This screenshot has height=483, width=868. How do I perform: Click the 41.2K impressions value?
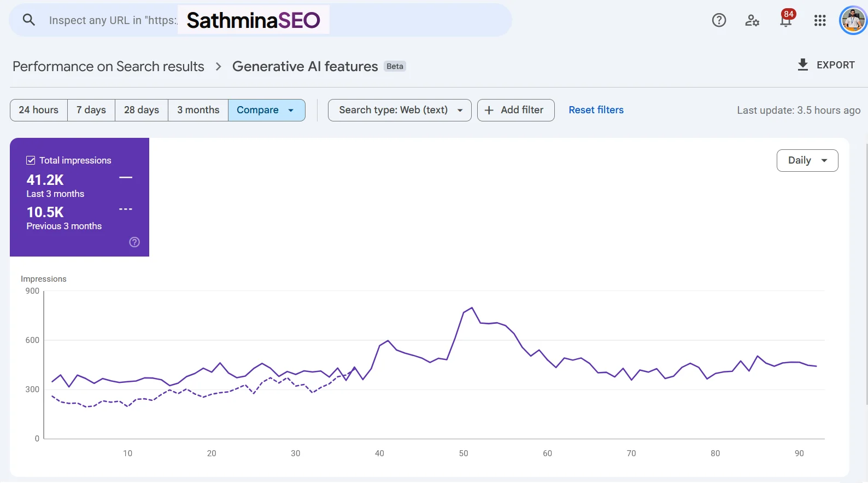pos(45,180)
